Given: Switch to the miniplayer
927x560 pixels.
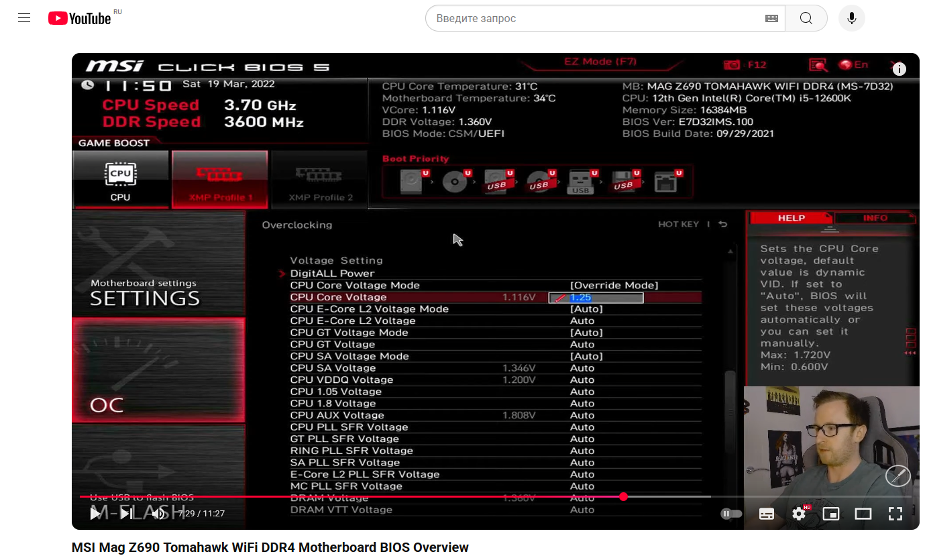Looking at the screenshot, I should [831, 514].
